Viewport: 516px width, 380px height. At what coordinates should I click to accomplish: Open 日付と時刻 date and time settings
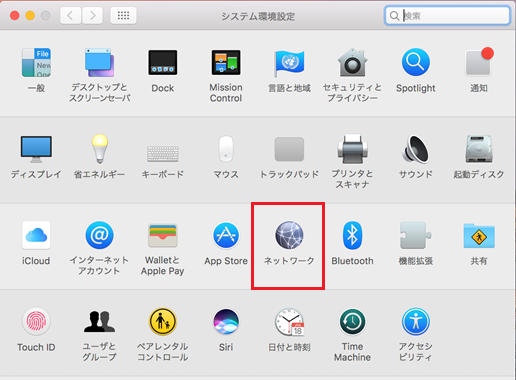click(289, 322)
